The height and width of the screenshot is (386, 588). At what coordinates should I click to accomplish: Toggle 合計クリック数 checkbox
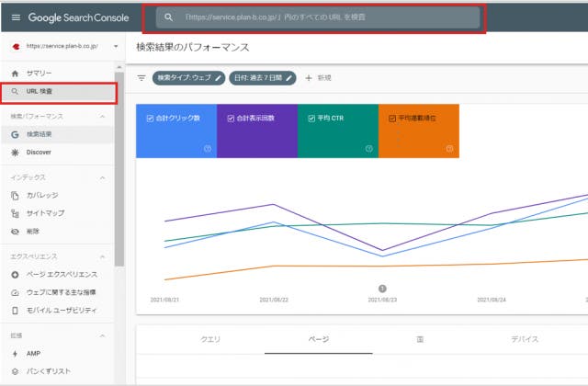click(x=150, y=119)
